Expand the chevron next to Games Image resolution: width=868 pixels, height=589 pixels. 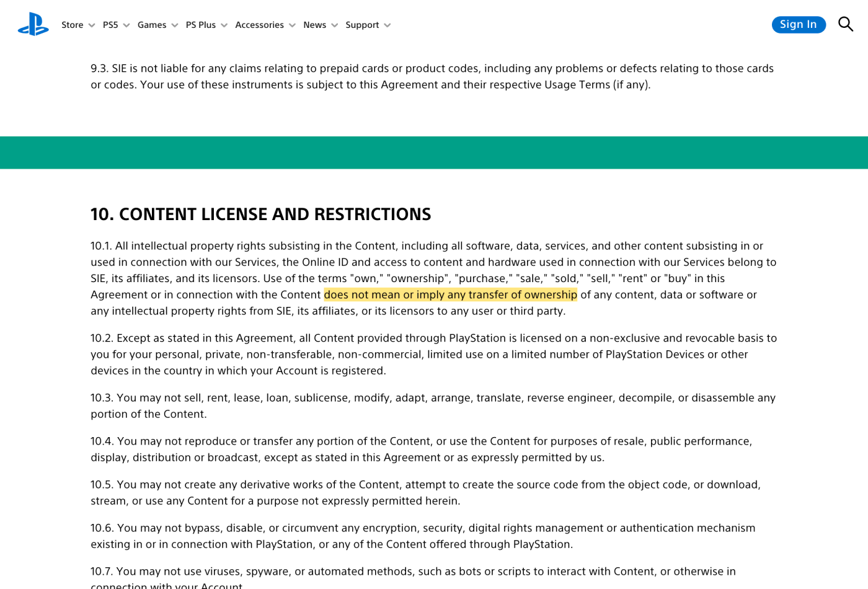pyautogui.click(x=175, y=25)
